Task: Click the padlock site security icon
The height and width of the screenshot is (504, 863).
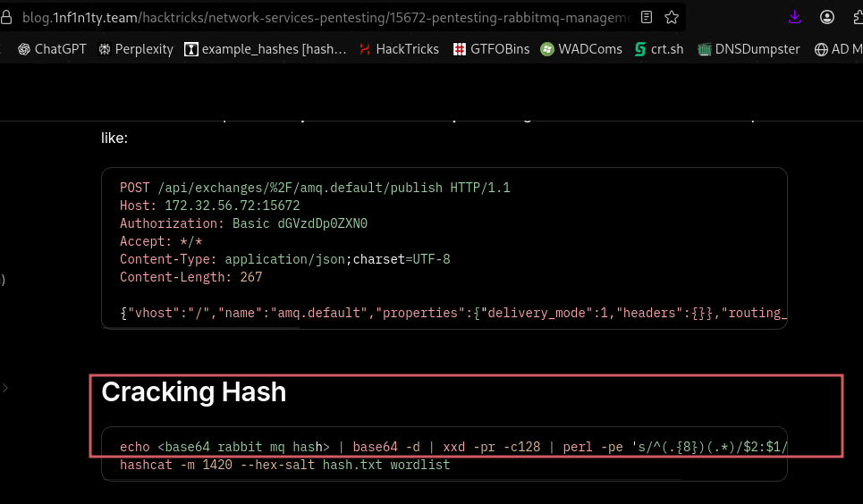Action: 6,18
